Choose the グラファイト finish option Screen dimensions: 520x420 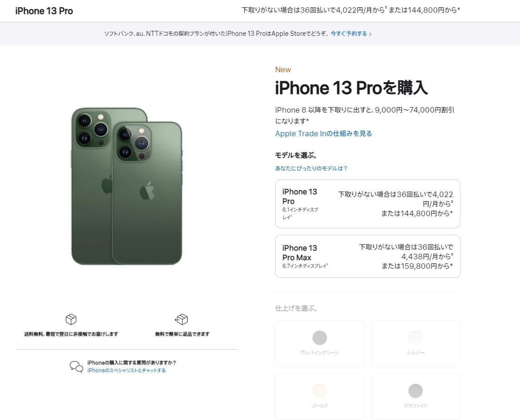pos(416,396)
